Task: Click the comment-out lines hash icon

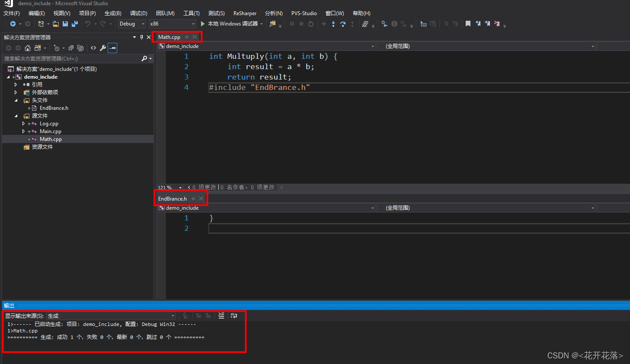Action: (365, 24)
